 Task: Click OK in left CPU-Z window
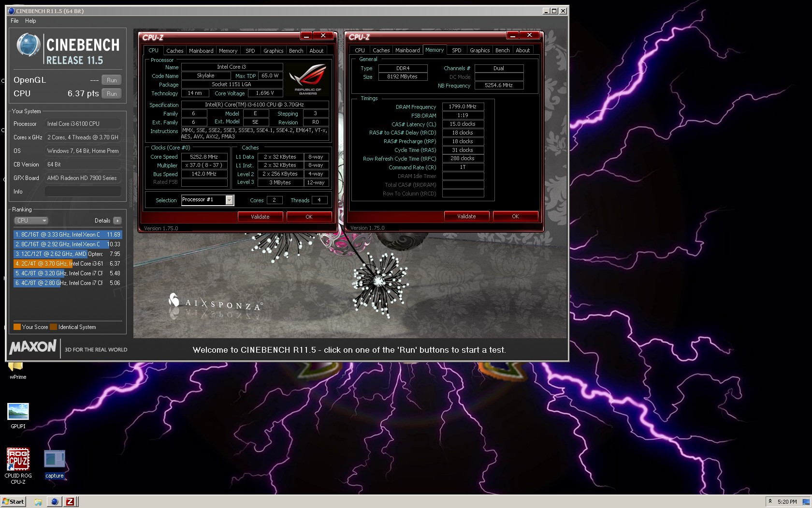click(309, 217)
